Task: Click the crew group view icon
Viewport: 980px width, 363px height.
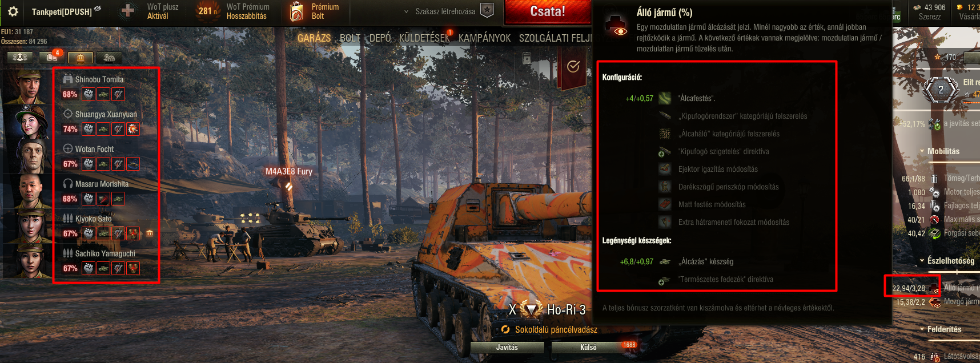Action: coord(20,57)
